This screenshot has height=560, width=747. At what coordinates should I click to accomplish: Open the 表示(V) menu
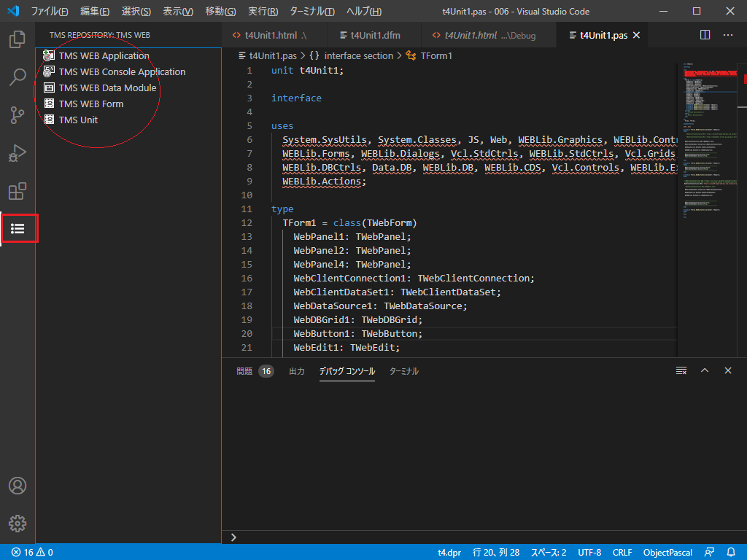pyautogui.click(x=178, y=11)
